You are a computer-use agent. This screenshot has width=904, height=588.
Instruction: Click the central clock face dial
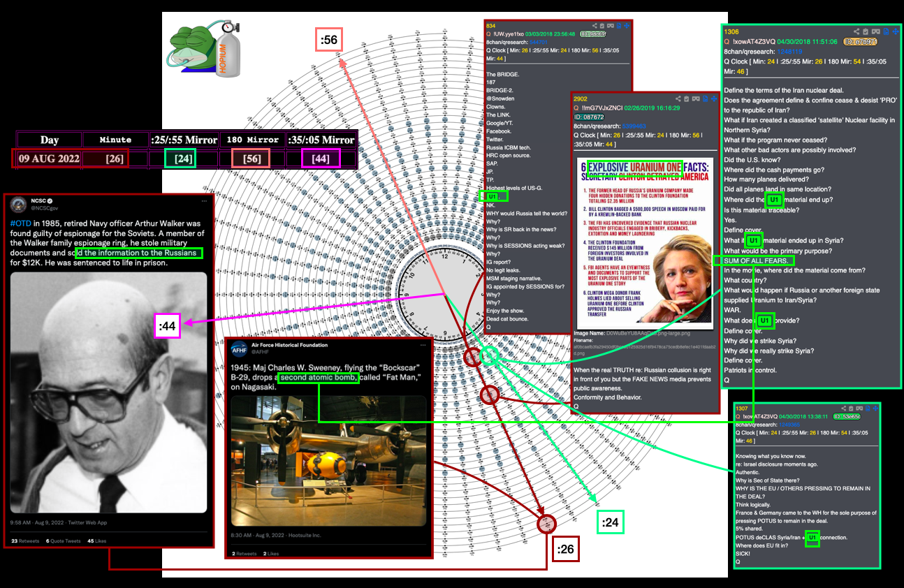pos(444,293)
